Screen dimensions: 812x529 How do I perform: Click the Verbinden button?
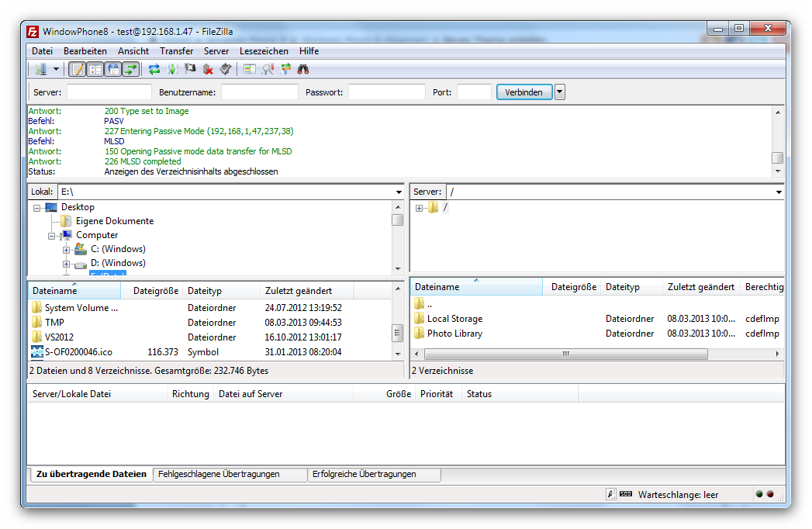coord(524,92)
